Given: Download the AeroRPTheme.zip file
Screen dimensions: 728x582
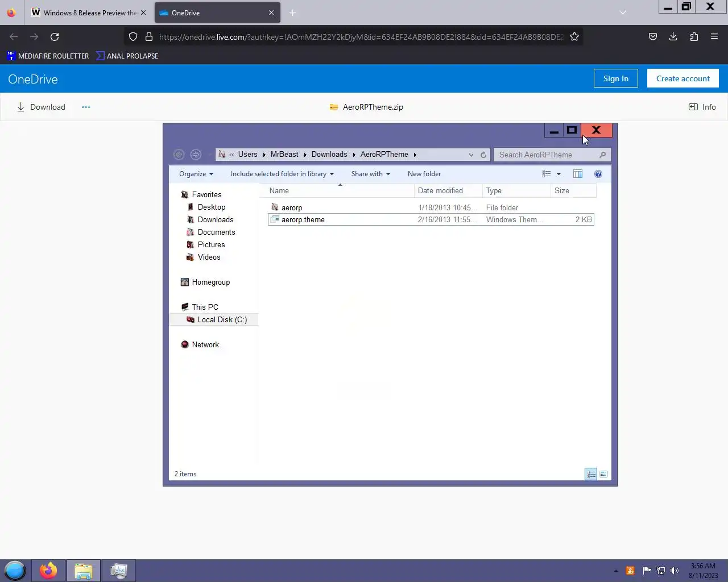Looking at the screenshot, I should coord(41,107).
